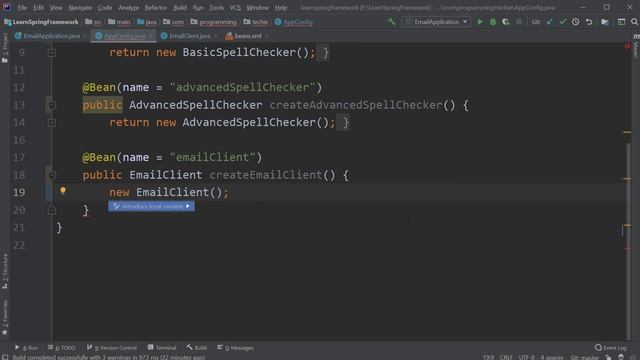The height and width of the screenshot is (360, 640).
Task: Click techie folder in breadcrumb
Action: [x=256, y=22]
